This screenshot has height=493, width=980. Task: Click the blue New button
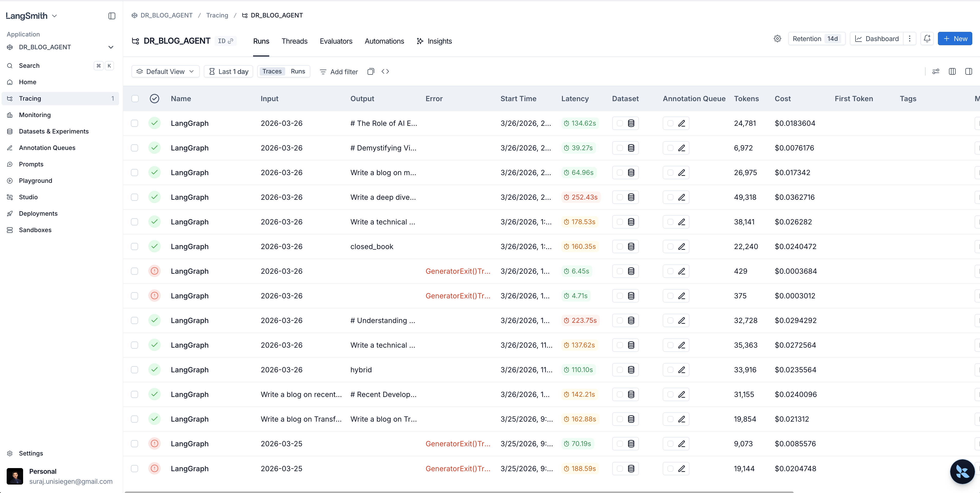coord(955,39)
